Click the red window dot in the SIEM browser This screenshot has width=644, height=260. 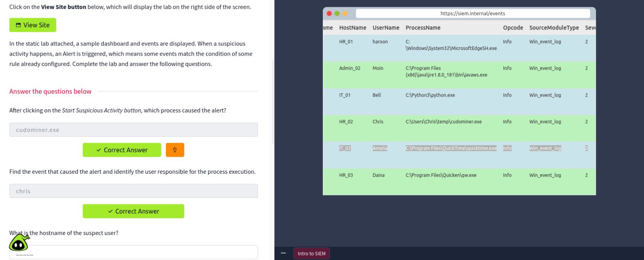click(329, 13)
